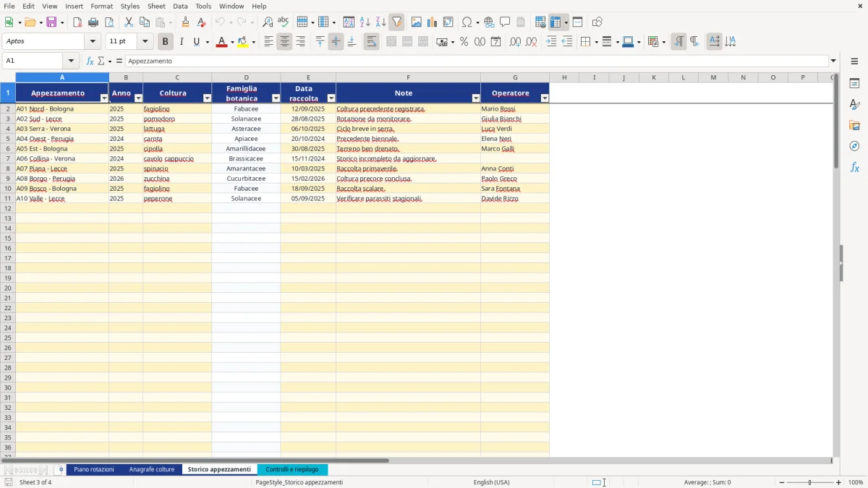Screen dimensions: 868x488
Task: Click the 100% zoom level
Action: (856, 482)
